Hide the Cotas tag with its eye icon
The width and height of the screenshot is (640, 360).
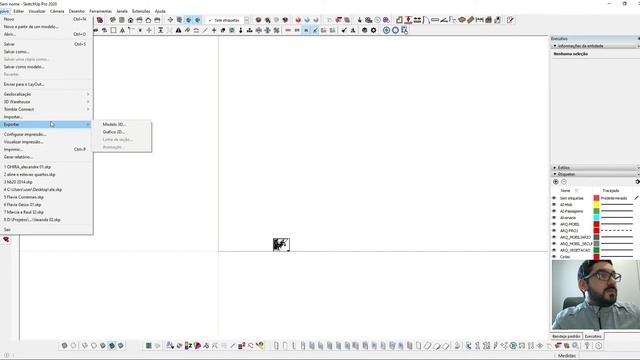(x=554, y=257)
